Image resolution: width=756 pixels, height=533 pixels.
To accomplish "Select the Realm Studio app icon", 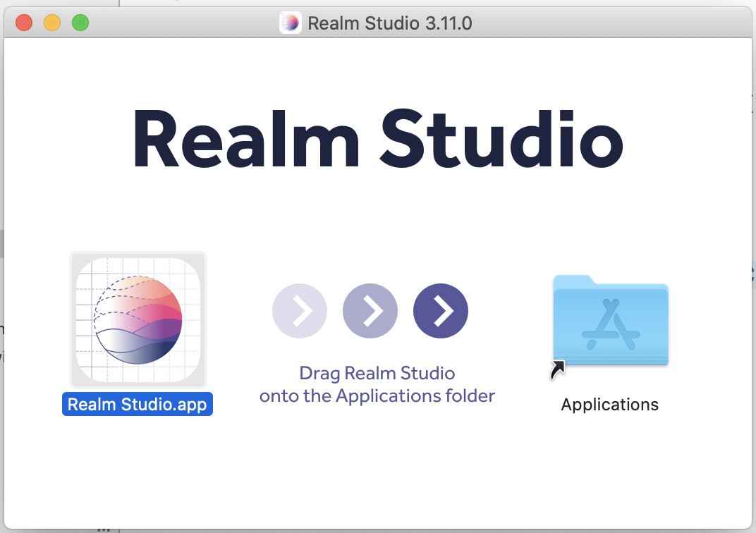I will [x=138, y=320].
